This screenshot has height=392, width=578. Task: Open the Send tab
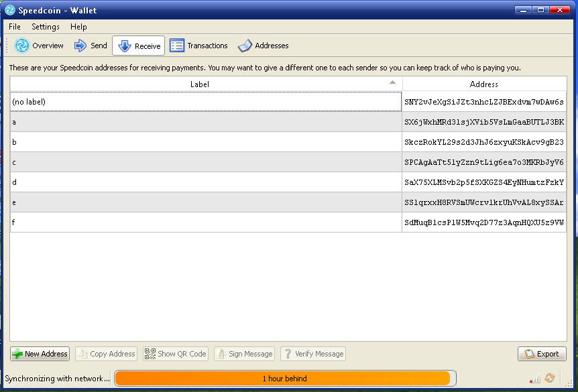pos(91,46)
